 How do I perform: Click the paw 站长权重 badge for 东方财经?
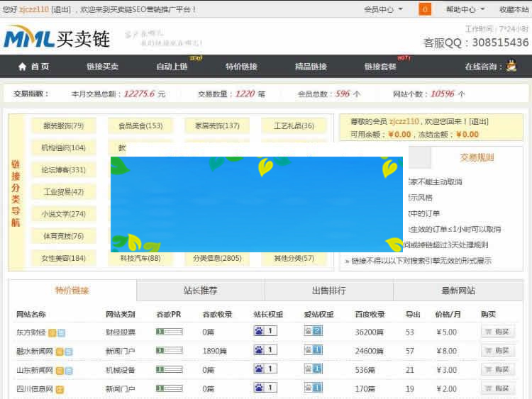265,331
